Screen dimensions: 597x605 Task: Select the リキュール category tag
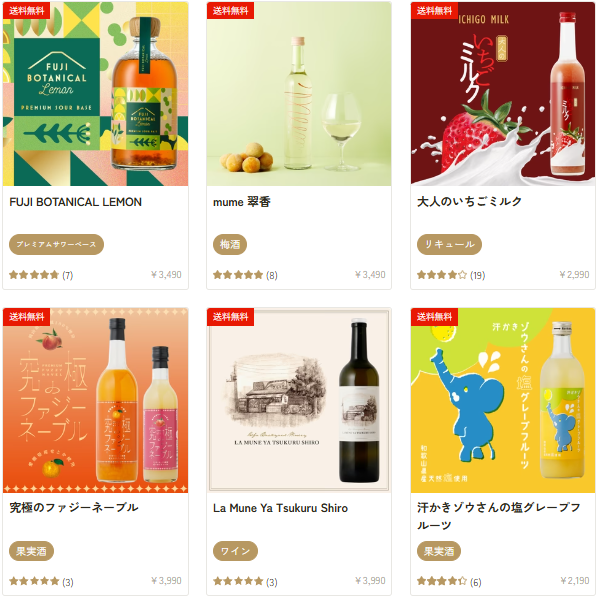click(449, 244)
